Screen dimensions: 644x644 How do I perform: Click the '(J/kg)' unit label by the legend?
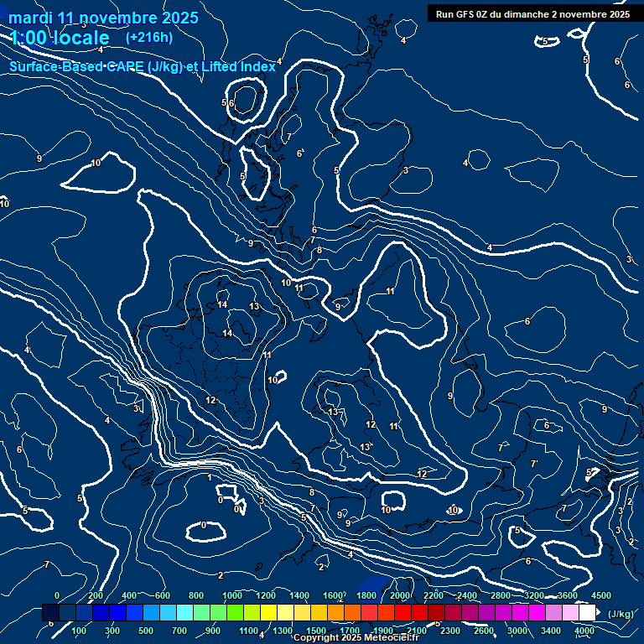click(621, 614)
